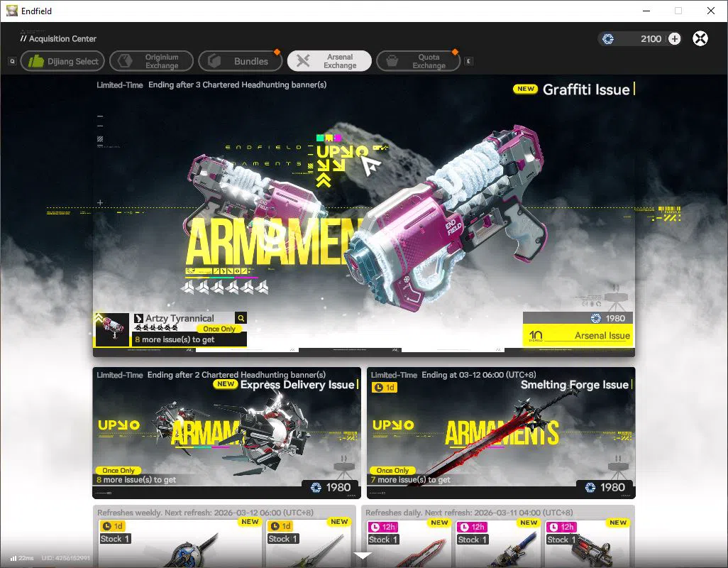The width and height of the screenshot is (728, 568).
Task: Inspect Artzy Tyrannical with magnifier icon
Action: pyautogui.click(x=241, y=317)
